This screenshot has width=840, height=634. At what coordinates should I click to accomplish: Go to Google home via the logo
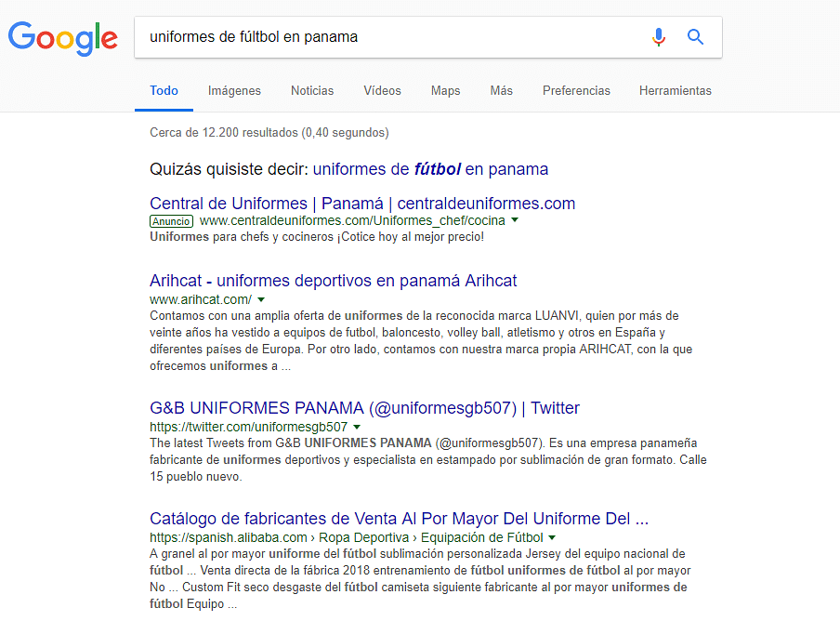(x=63, y=38)
